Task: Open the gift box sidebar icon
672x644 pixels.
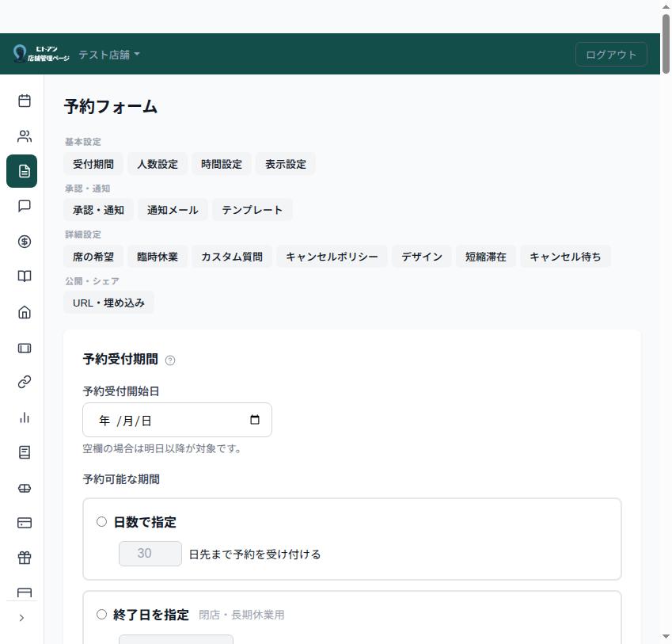Action: click(25, 558)
